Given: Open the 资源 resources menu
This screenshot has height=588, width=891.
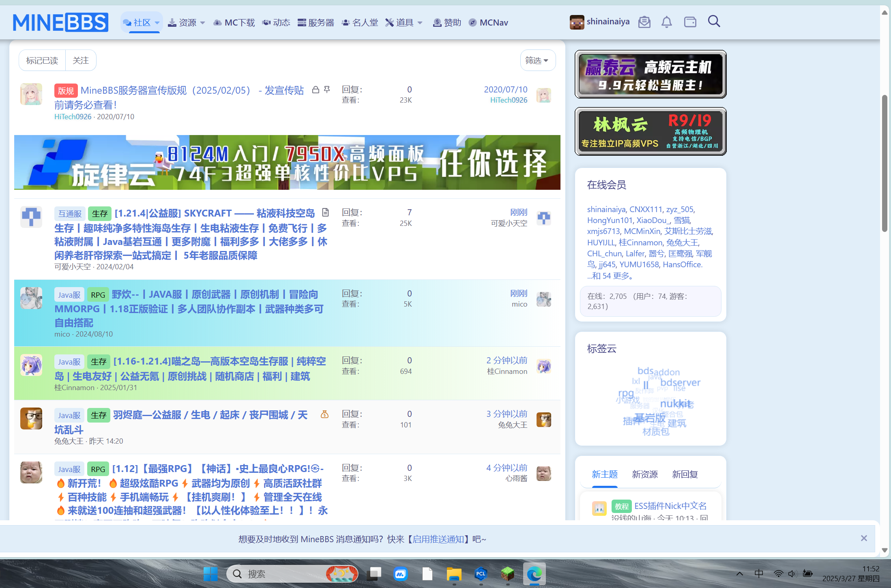Looking at the screenshot, I should [182, 23].
